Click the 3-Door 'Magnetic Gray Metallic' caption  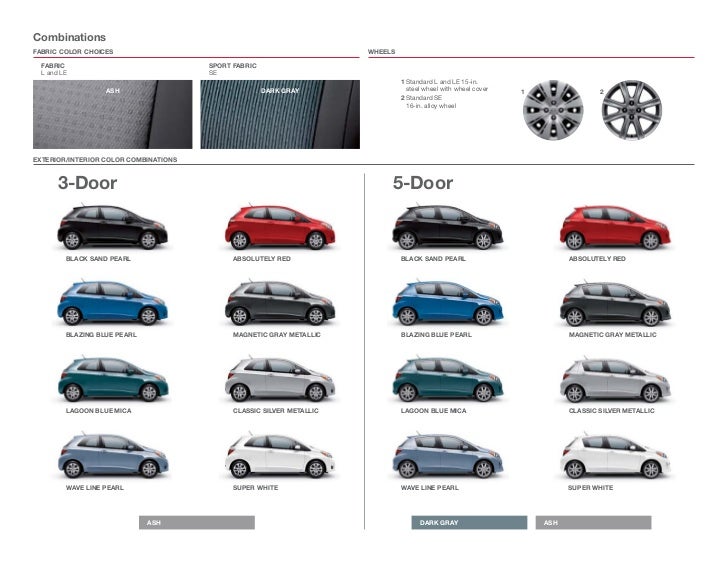point(277,335)
